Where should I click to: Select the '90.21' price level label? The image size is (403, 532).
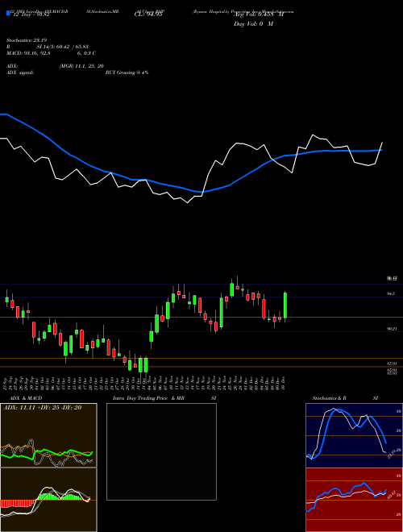point(392,329)
